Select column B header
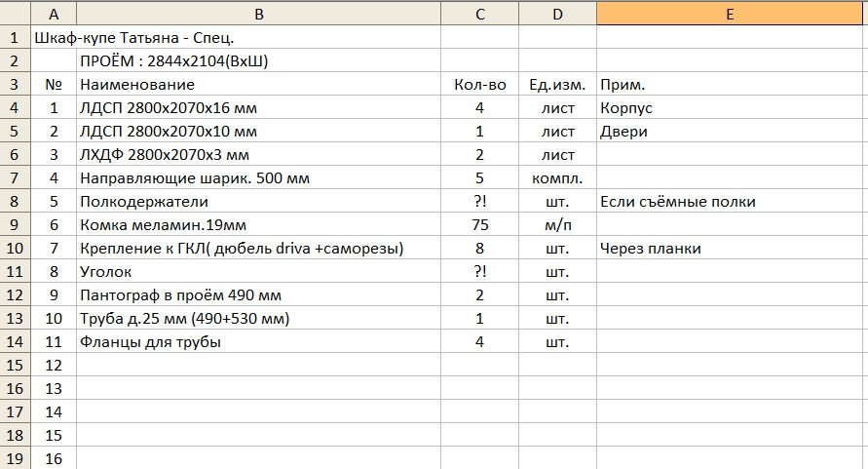 258,14
